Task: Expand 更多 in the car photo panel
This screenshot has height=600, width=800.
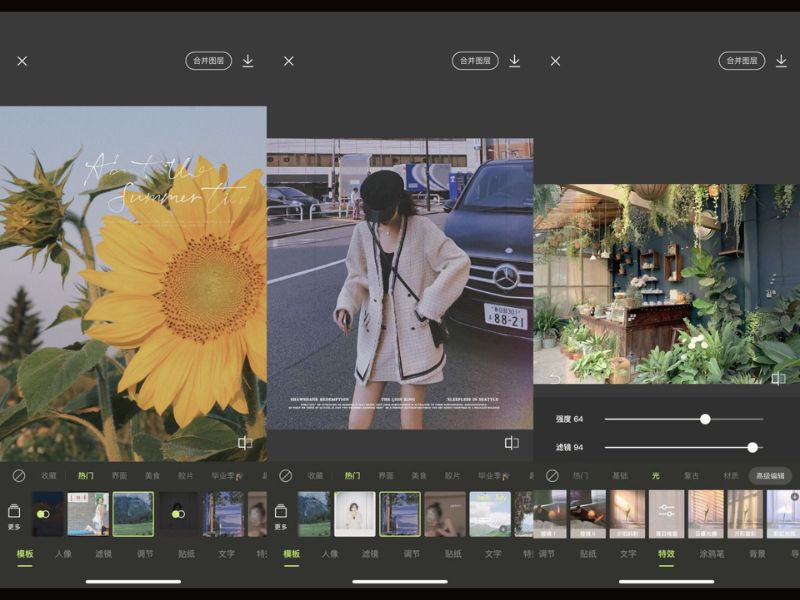Action: [x=281, y=515]
